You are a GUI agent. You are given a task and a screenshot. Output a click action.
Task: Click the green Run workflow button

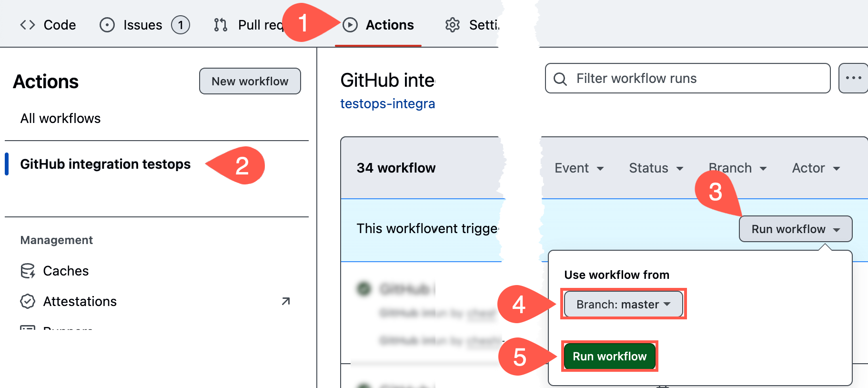tap(609, 357)
